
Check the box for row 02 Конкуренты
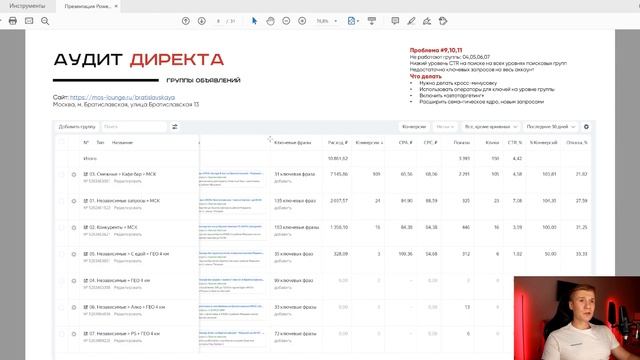pos(62,227)
